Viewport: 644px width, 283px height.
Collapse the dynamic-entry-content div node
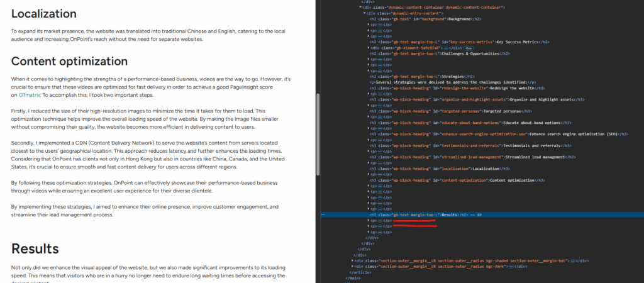click(x=365, y=13)
